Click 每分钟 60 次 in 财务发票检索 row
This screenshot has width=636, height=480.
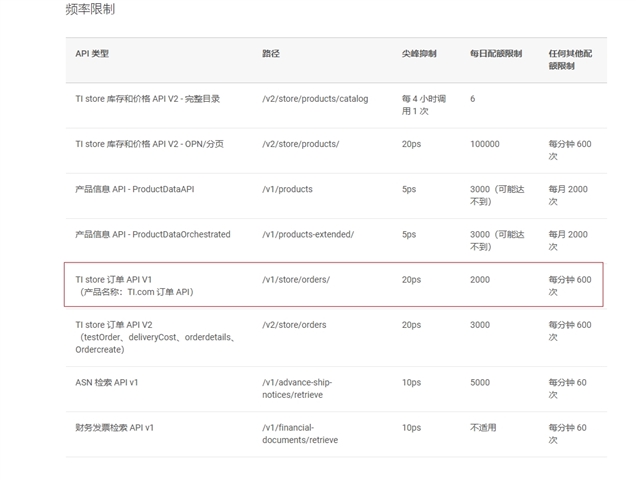point(567,433)
